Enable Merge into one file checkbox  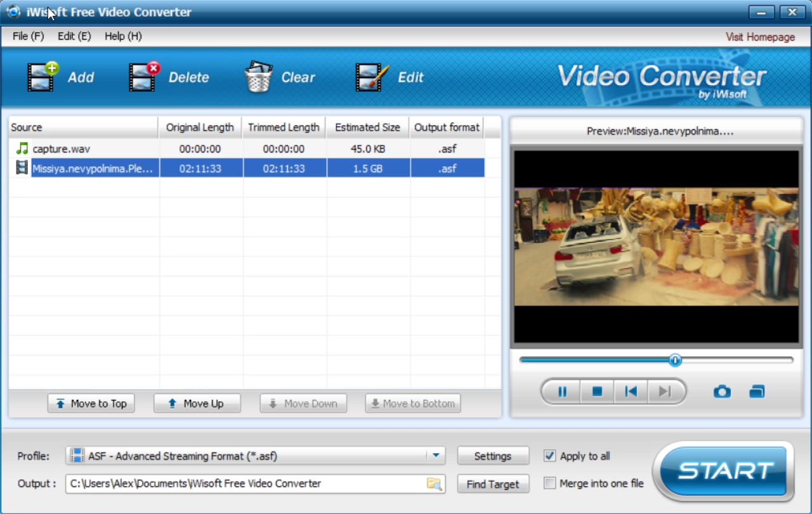(x=549, y=484)
